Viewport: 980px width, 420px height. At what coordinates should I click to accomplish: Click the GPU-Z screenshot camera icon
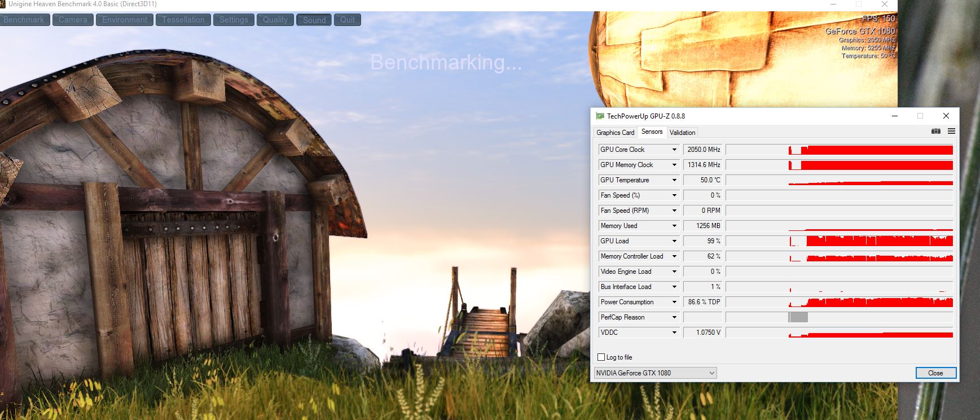(x=936, y=132)
